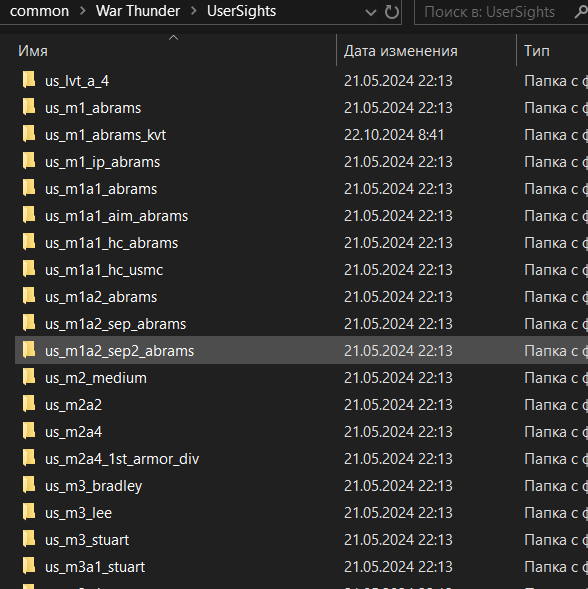Screen dimensions: 588x589
Task: Click the us_m1_ip_abrams folder icon
Action: (x=29, y=161)
